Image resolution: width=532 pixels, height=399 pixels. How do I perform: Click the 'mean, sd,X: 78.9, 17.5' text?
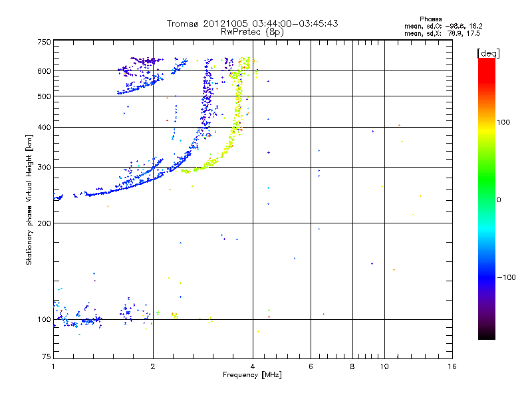point(442,33)
